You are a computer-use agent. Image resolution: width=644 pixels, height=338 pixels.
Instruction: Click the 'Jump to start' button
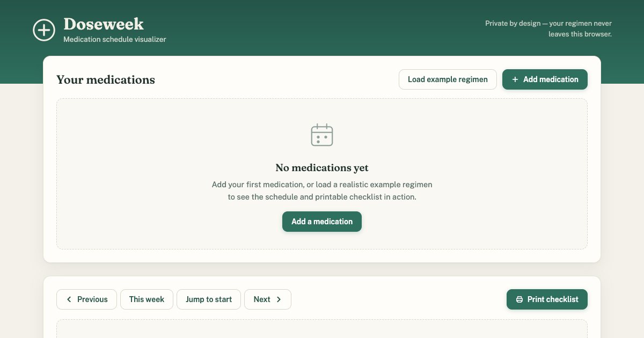click(x=209, y=299)
